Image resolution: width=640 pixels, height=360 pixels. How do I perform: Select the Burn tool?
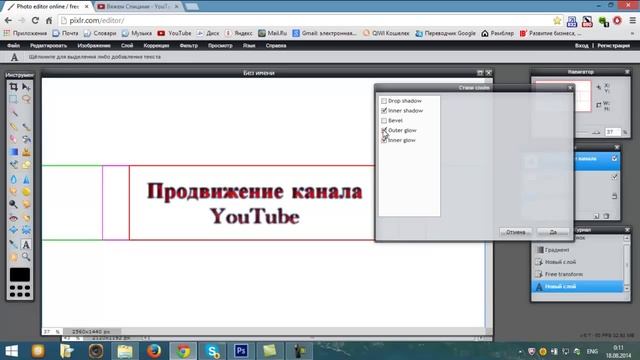pyautogui.click(x=26, y=204)
